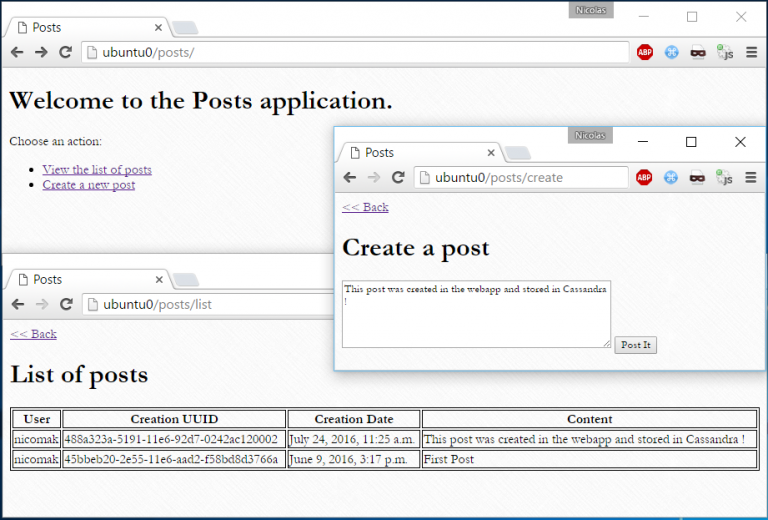Reload the ubuntu0/posts/create page

(397, 177)
